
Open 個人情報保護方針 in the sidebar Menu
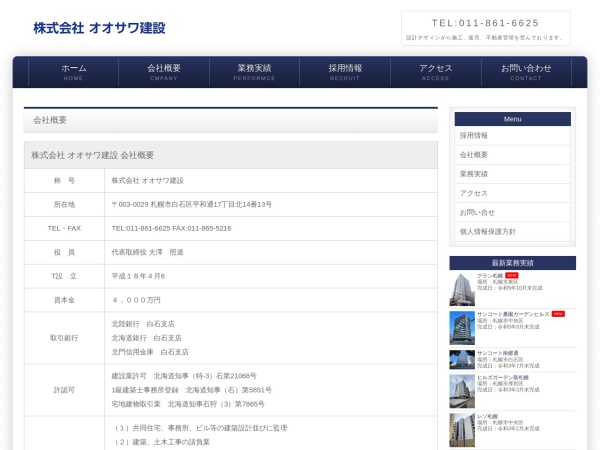tap(512, 232)
